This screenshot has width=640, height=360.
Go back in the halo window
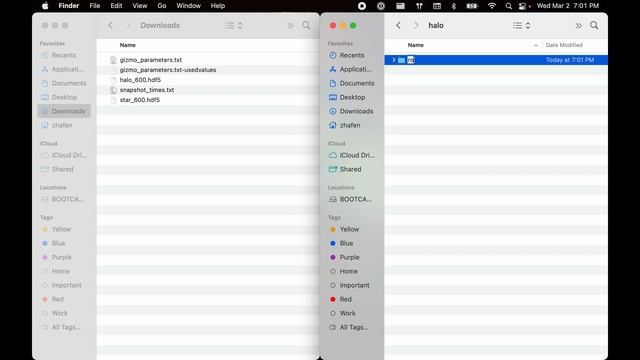pyautogui.click(x=398, y=25)
